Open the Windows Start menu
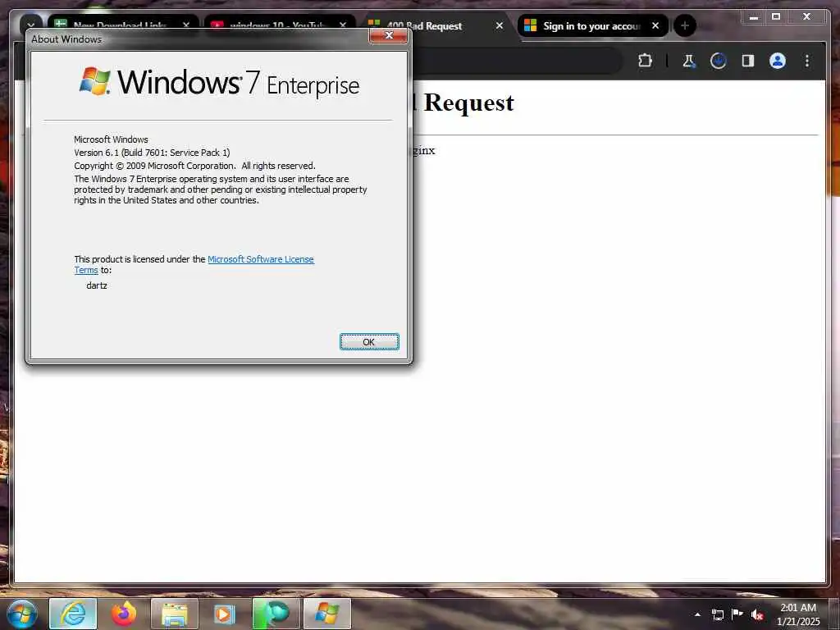 22,614
